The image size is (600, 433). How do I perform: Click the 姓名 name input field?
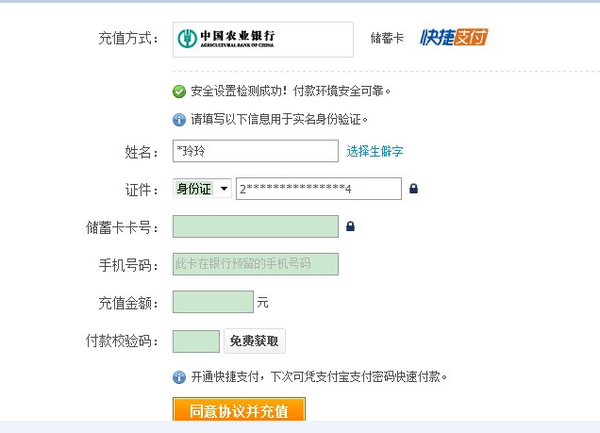point(255,151)
